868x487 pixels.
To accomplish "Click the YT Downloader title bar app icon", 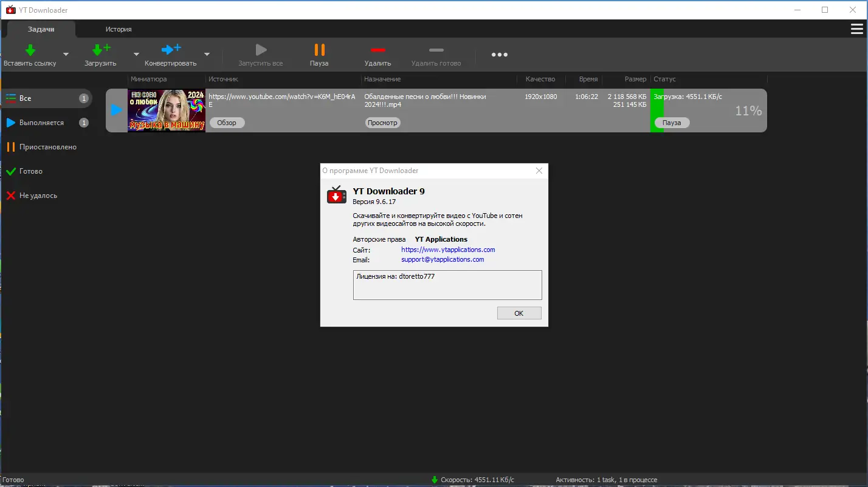I will point(10,10).
